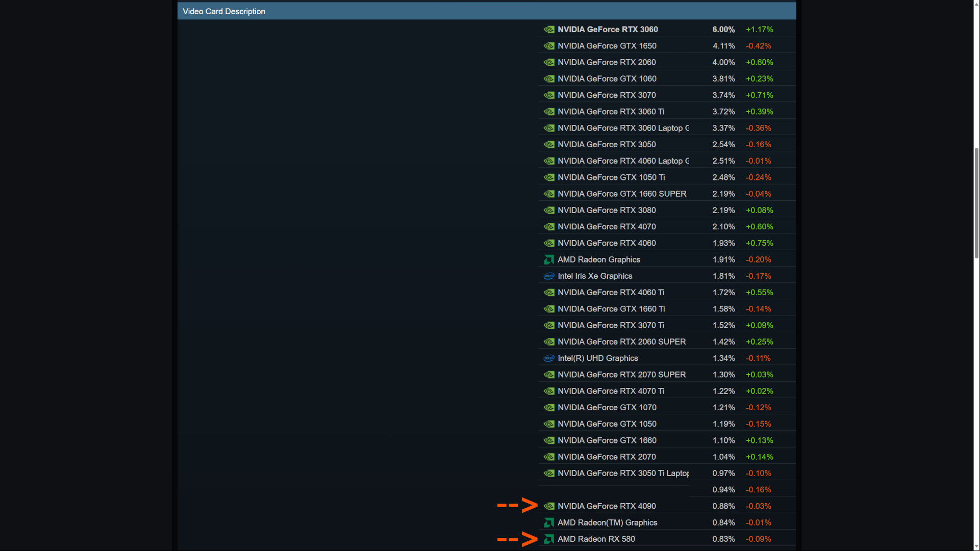980x551 pixels.
Task: Click the NVIDIA icon beside GTX 1050 Ti
Action: [x=549, y=177]
